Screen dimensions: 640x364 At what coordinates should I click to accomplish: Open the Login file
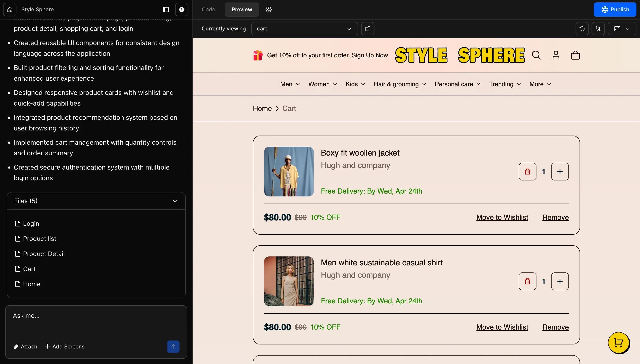tap(27, 224)
